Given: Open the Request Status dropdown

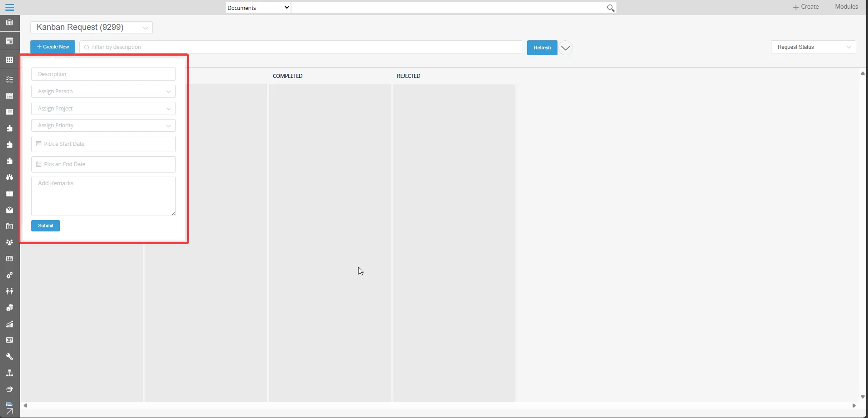Looking at the screenshot, I should [x=813, y=47].
